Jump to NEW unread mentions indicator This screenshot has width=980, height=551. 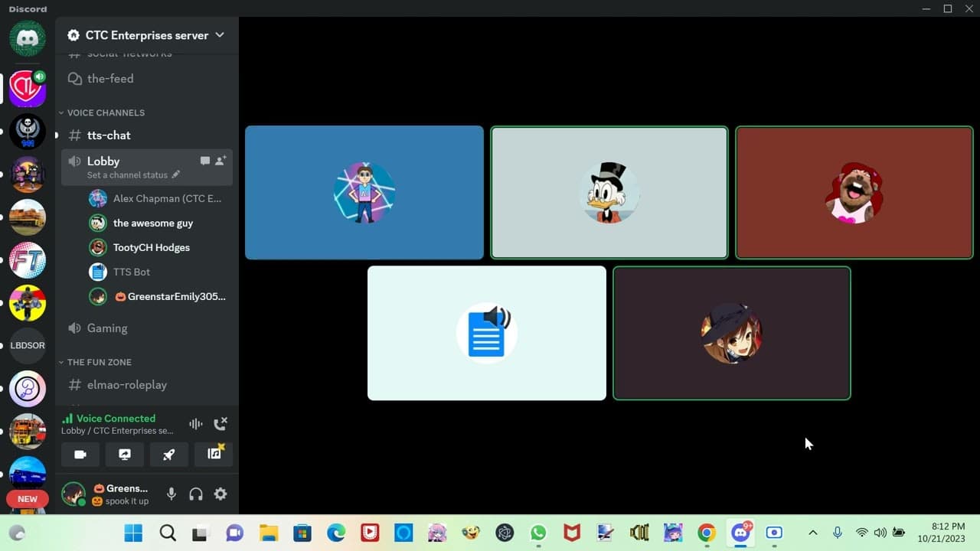pyautogui.click(x=28, y=499)
